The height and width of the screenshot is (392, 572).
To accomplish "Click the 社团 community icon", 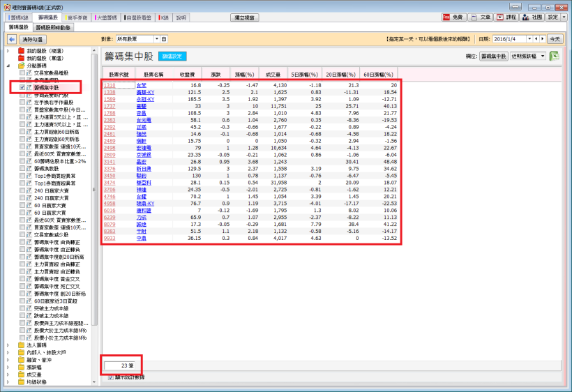I will click(534, 17).
